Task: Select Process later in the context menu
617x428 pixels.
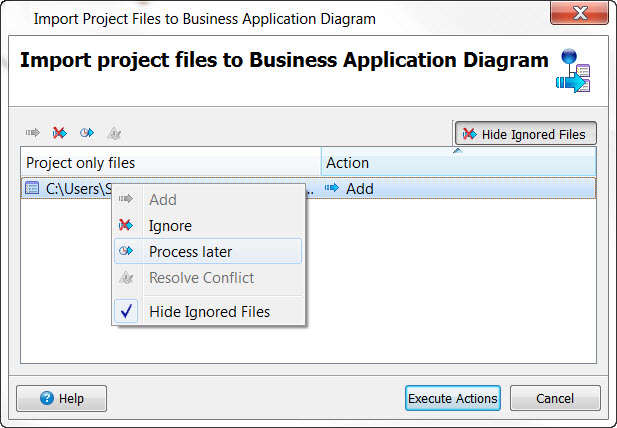Action: pos(190,252)
